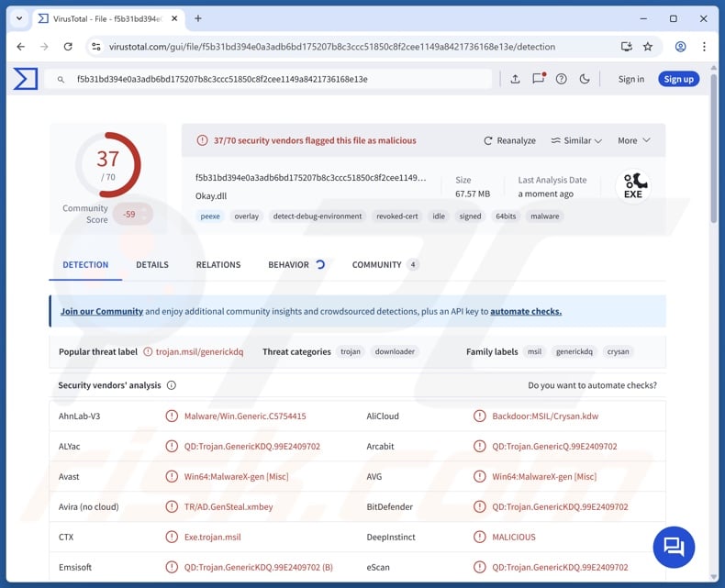Viewport: 725px width, 588px height.
Task: Switch to the Details tab
Action: click(x=152, y=264)
